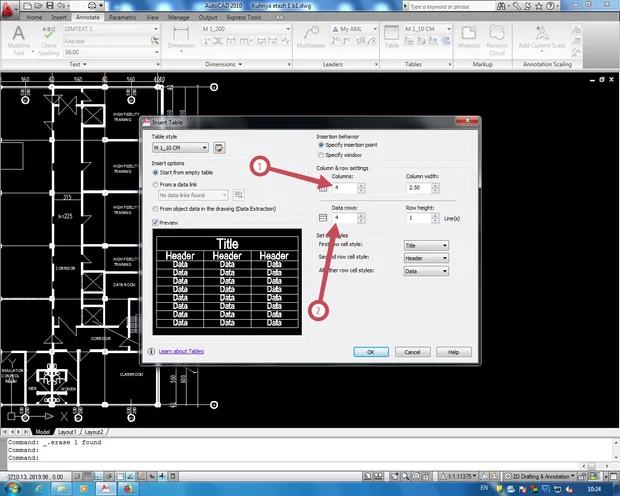Choose 'Specify window' insertion behavior
The height and width of the screenshot is (496, 620).
(320, 155)
